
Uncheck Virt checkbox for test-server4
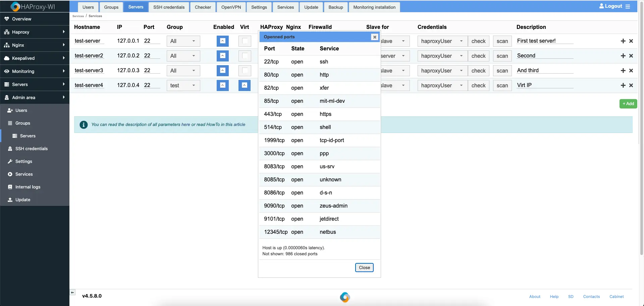(x=245, y=85)
